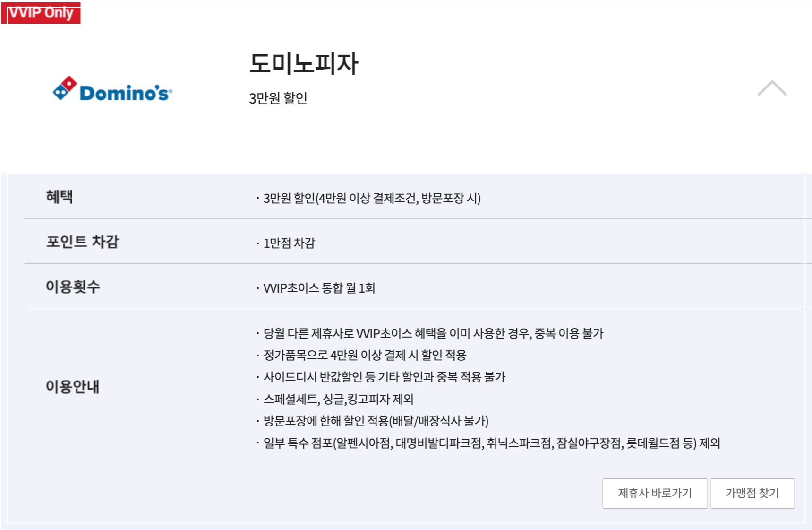
Task: Open 제휴사 바로가기 partner page
Action: click(654, 493)
